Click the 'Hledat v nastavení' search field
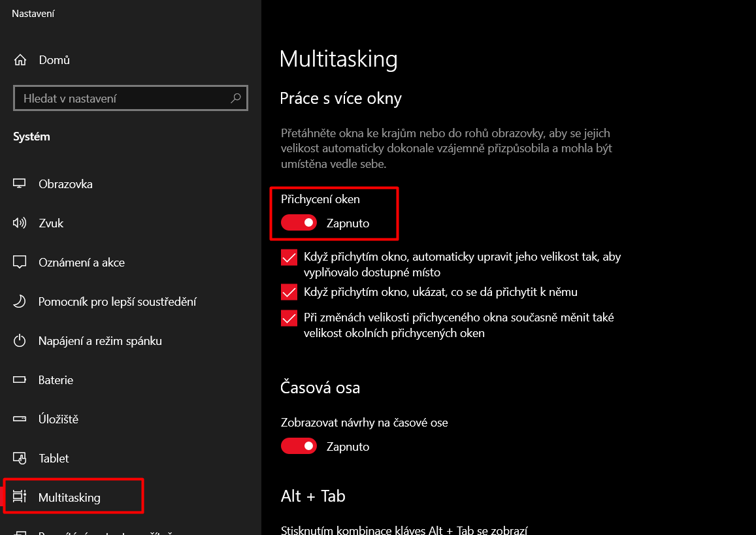 (124, 99)
